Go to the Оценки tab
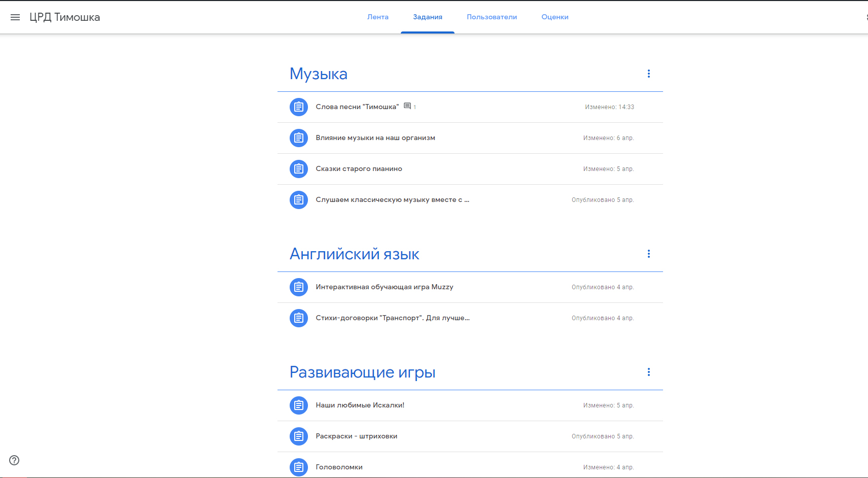This screenshot has width=868, height=478. (555, 17)
